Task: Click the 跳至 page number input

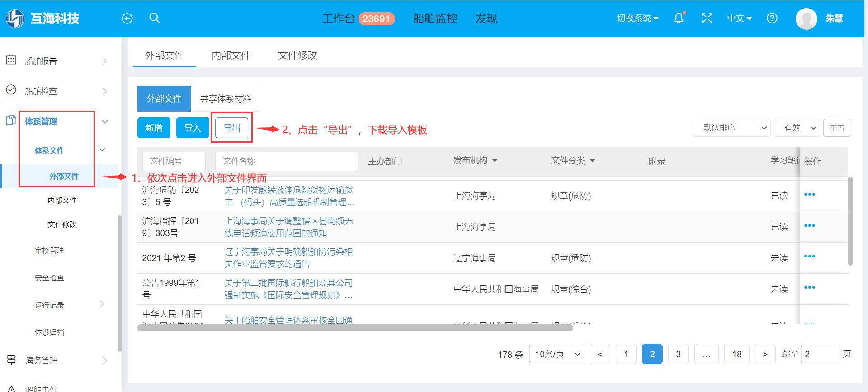Action: 821,354
